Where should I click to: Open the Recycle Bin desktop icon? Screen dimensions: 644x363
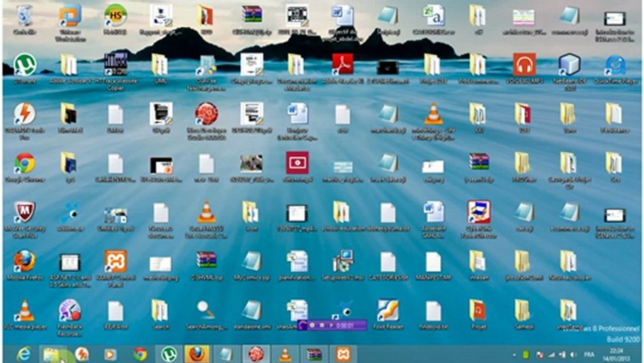[24, 16]
